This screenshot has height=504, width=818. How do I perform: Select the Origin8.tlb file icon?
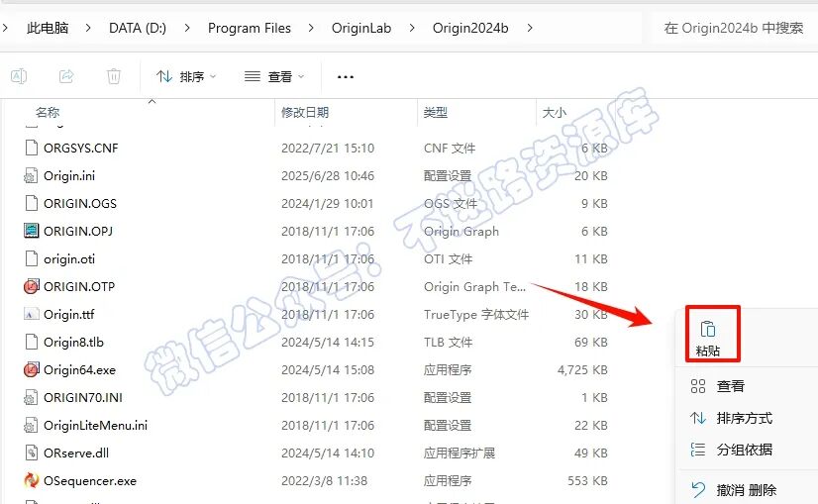pos(32,342)
